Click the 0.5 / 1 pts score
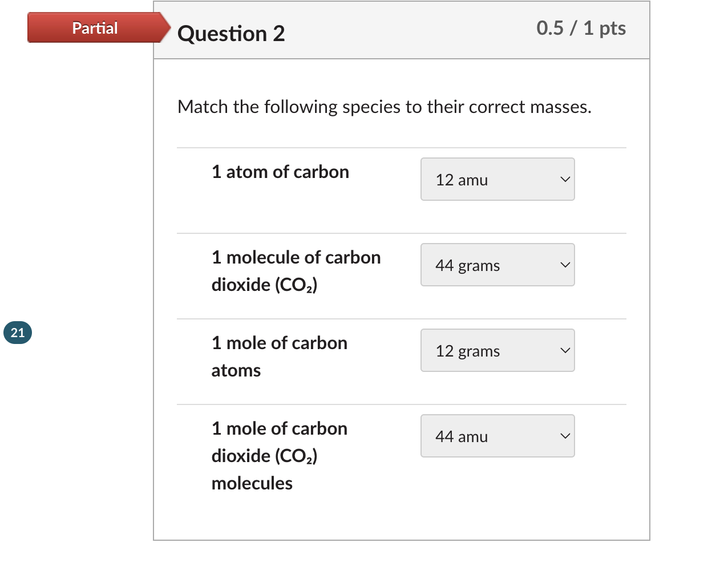 [581, 28]
